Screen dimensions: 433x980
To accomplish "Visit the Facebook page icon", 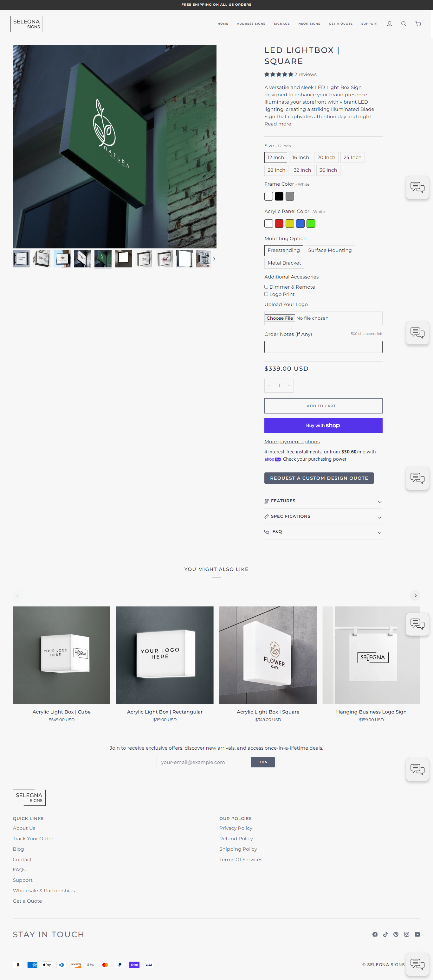I will [x=375, y=934].
